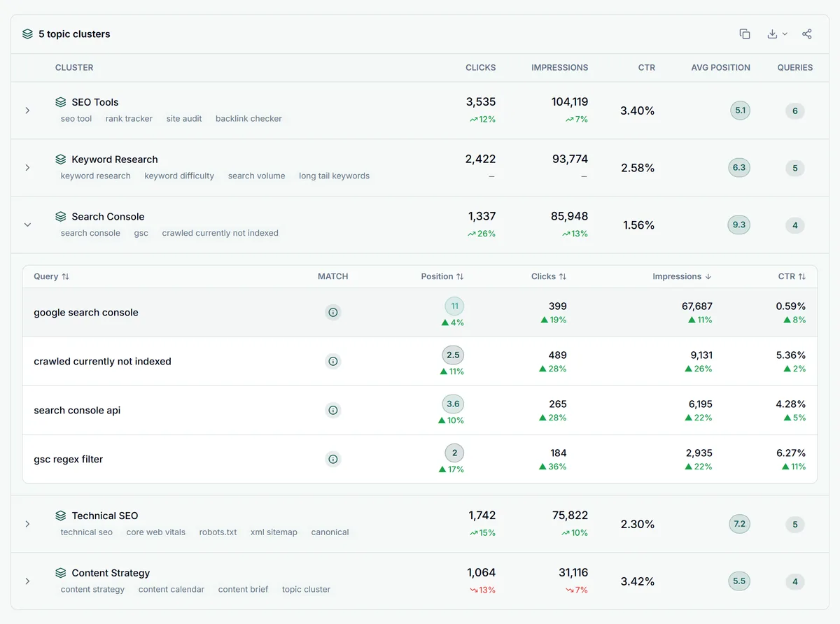Image resolution: width=840 pixels, height=624 pixels.
Task: Click the 'seo tool' keyword tag
Action: coord(76,119)
